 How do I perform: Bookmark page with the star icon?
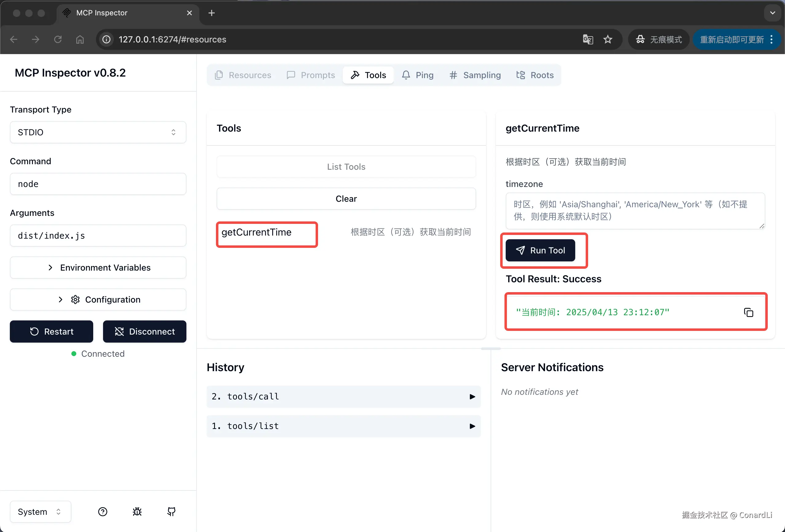608,40
